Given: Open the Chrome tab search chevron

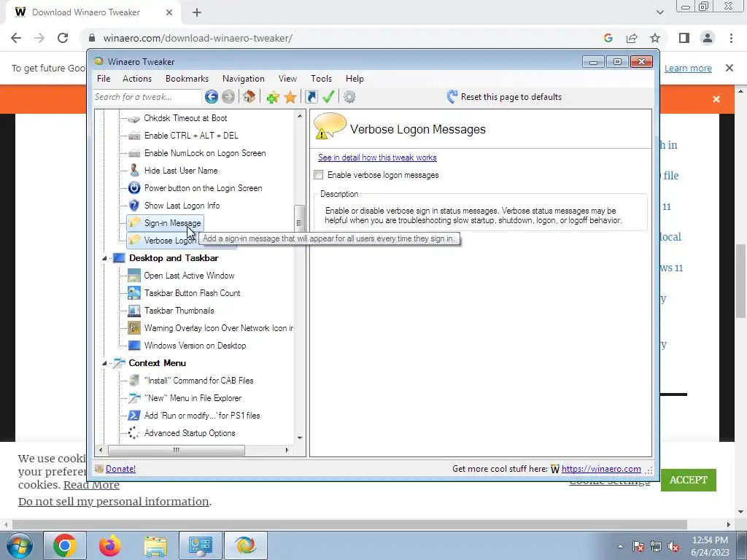Looking at the screenshot, I should pos(659,12).
